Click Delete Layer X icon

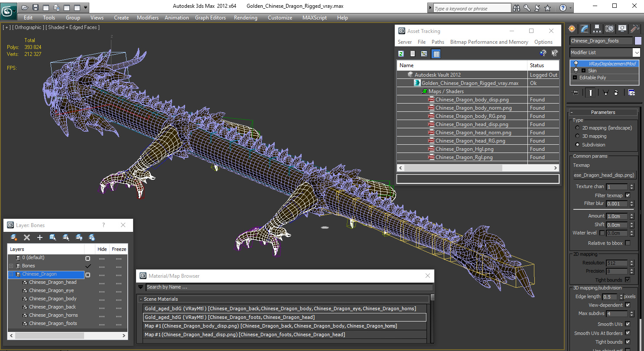(27, 237)
